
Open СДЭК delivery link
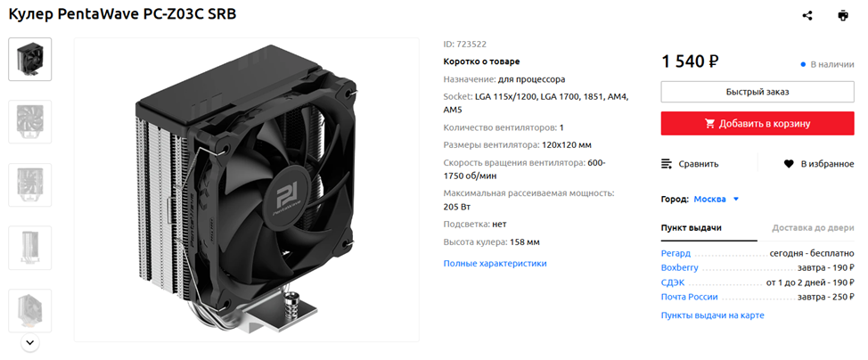pos(673,282)
